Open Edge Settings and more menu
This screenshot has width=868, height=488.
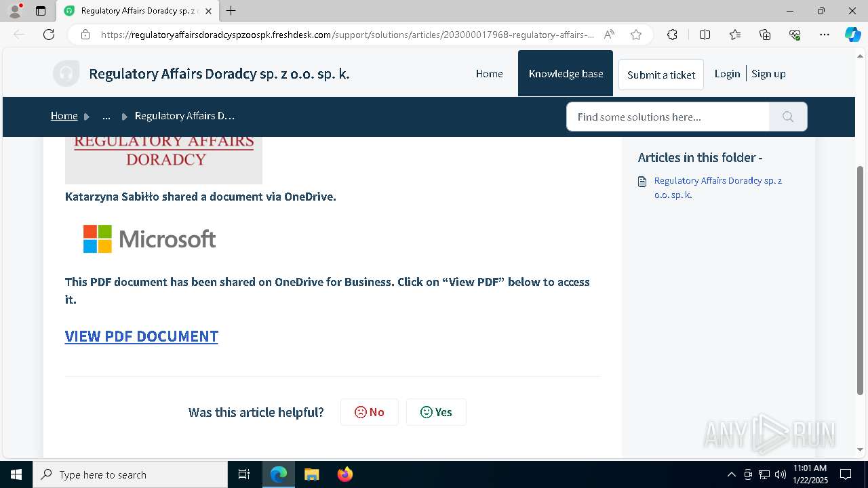coord(825,35)
